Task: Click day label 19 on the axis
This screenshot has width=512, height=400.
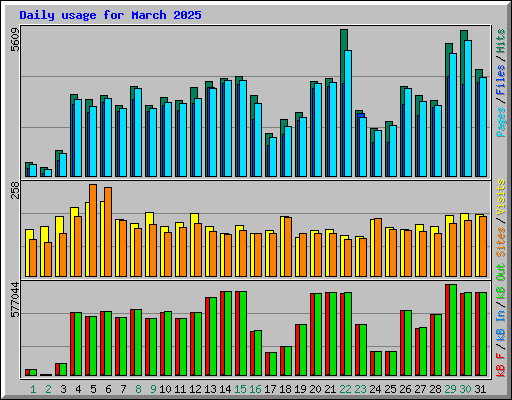Action: [x=300, y=389]
